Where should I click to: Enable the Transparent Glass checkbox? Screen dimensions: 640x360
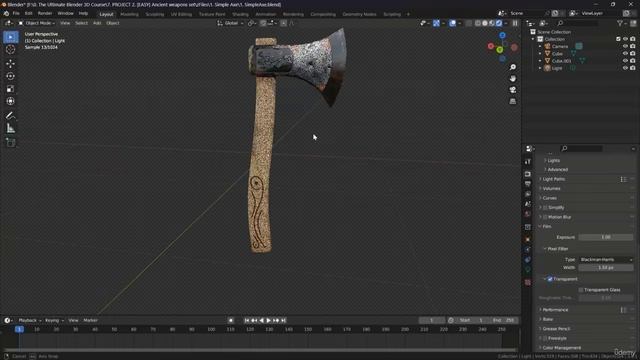(581, 290)
